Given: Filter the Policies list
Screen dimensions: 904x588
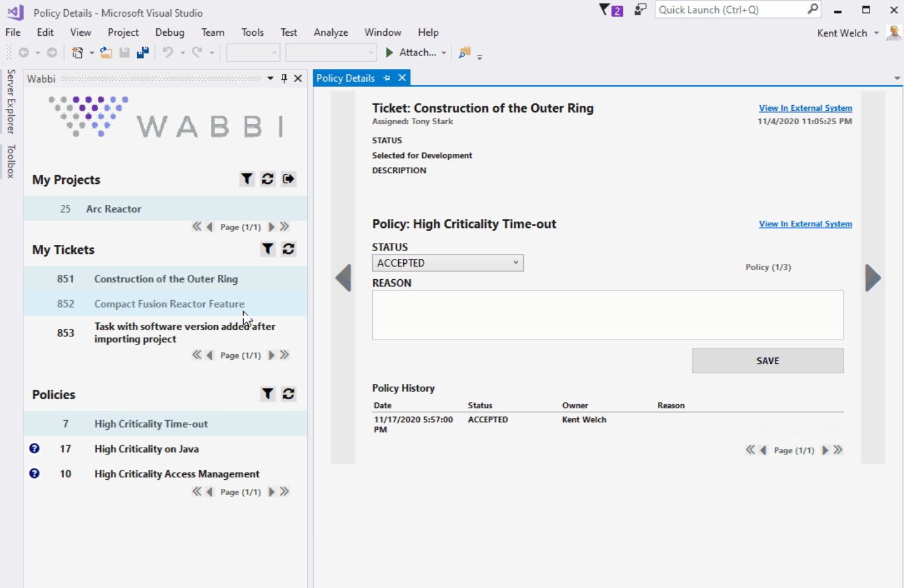Looking at the screenshot, I should 268,394.
